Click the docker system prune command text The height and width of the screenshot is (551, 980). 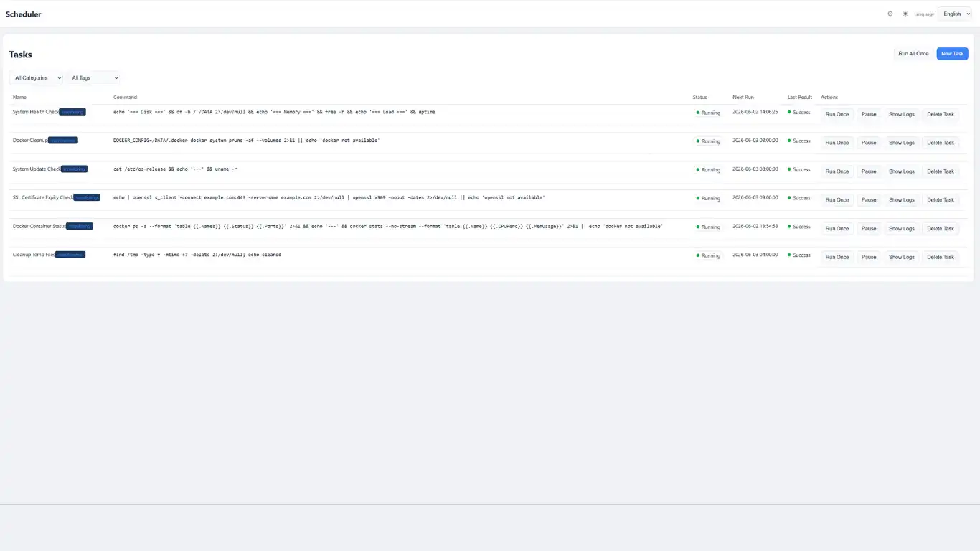tap(246, 141)
